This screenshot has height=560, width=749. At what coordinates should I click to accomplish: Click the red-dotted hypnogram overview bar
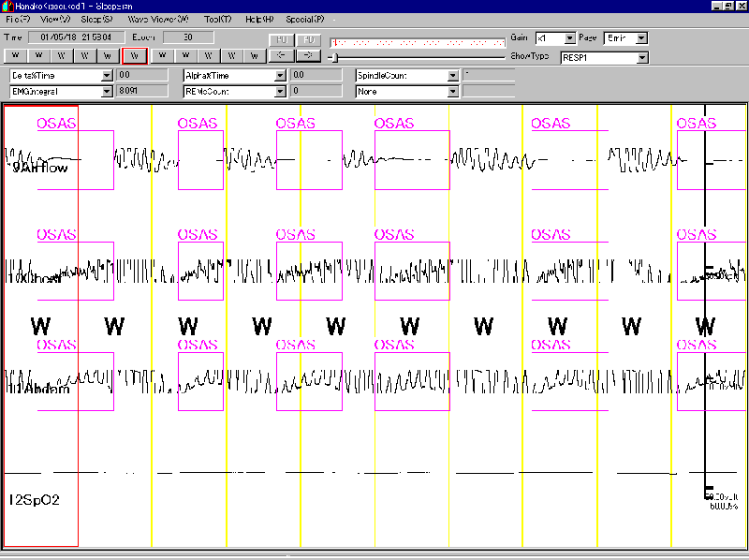418,42
